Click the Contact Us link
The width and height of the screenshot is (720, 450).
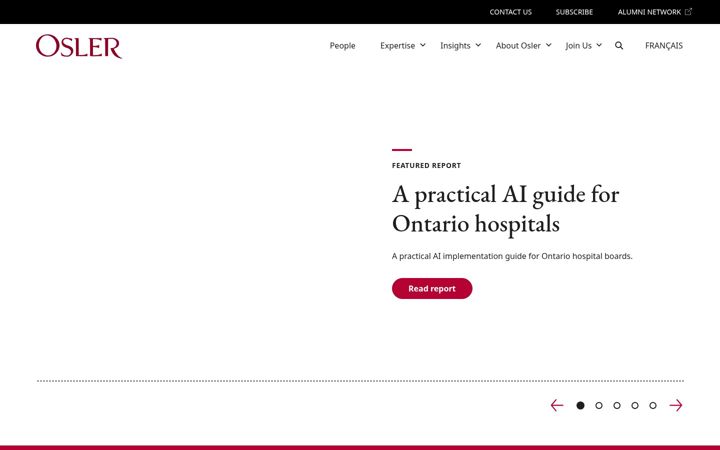[511, 12]
